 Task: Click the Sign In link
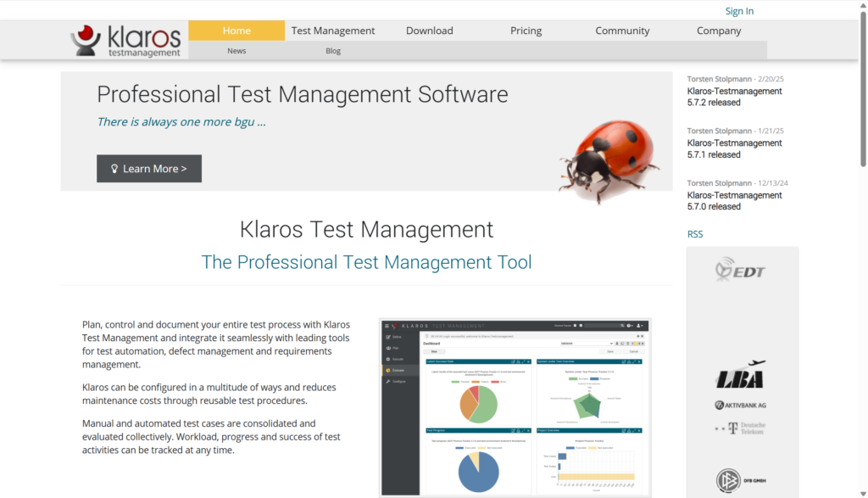(x=739, y=11)
